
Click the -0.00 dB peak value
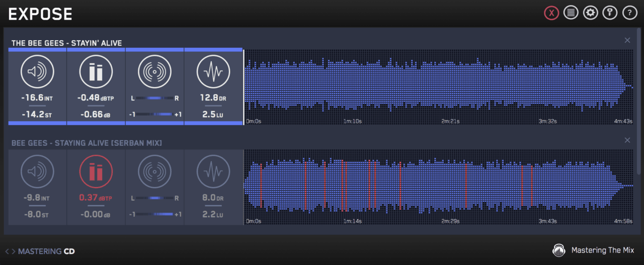(x=96, y=214)
